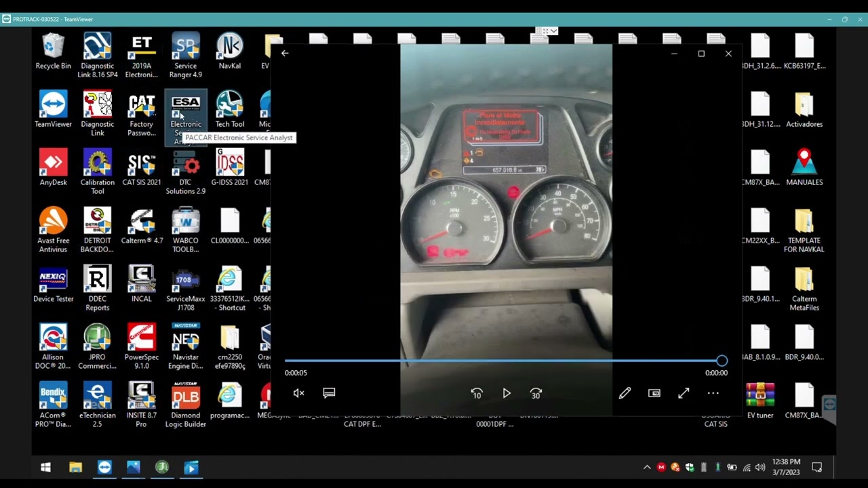Open G-IDSS 2021 desktop icon
Viewport: 868px width, 488px height.
pos(229,168)
